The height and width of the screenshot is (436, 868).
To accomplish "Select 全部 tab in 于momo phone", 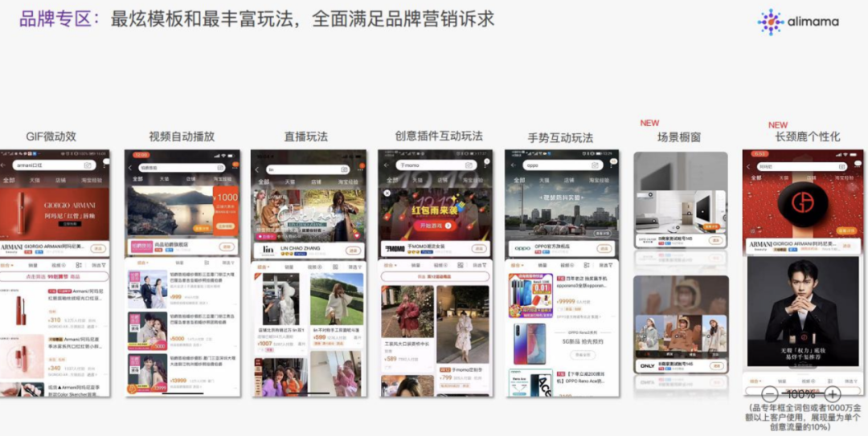I will point(392,181).
